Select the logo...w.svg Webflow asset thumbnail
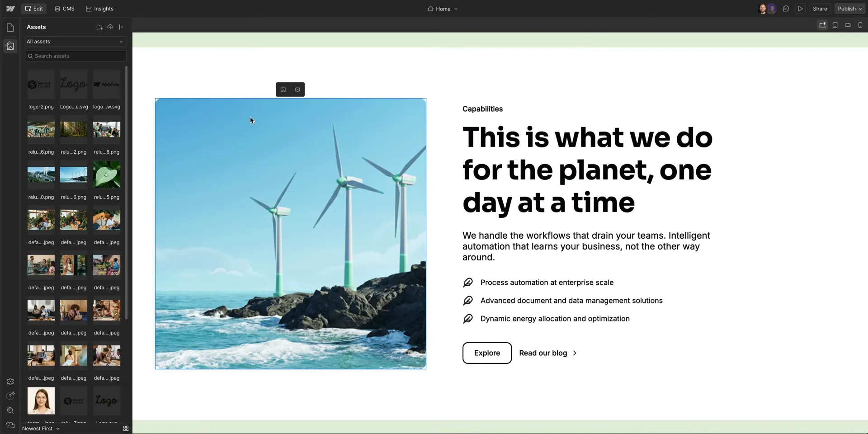Image resolution: width=868 pixels, height=434 pixels. click(107, 85)
